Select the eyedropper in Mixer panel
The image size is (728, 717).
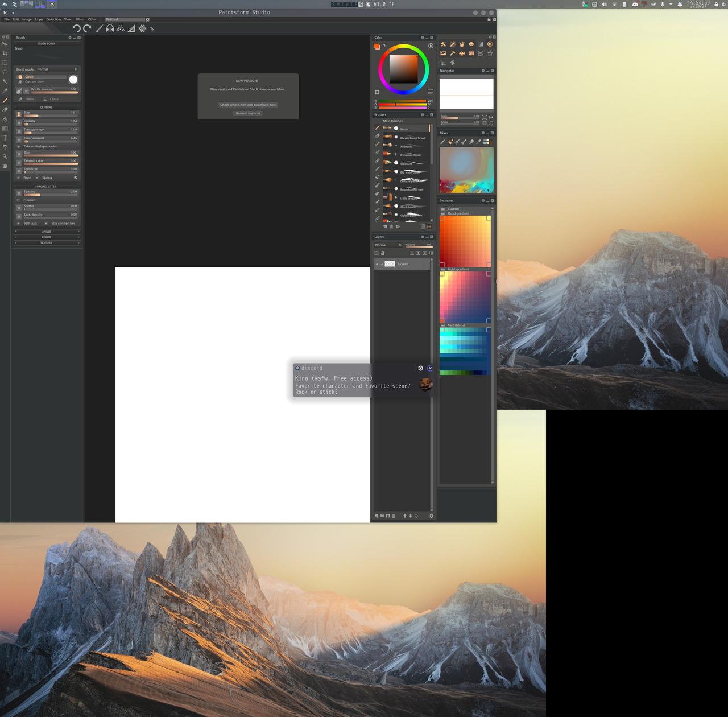pyautogui.click(x=478, y=142)
